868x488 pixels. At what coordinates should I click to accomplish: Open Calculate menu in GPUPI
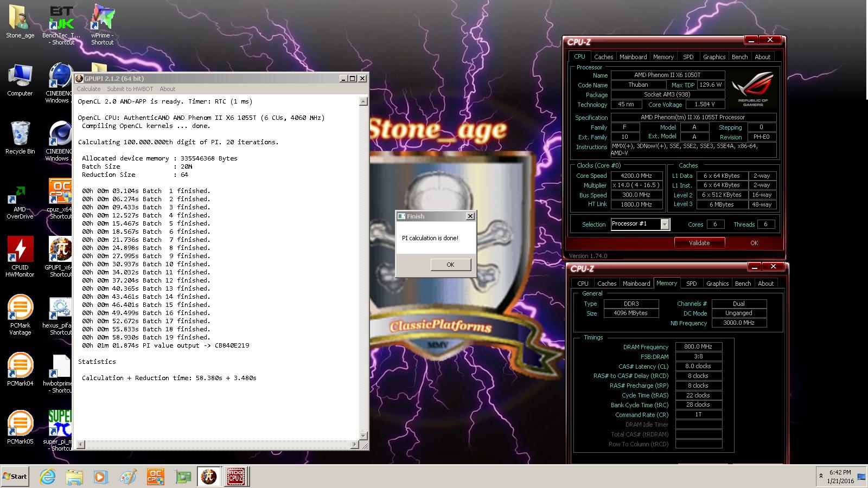tap(88, 89)
